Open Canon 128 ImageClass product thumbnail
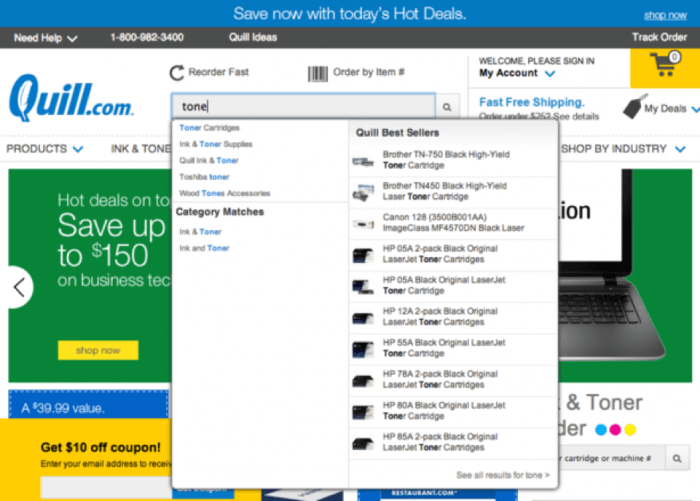 click(x=363, y=224)
